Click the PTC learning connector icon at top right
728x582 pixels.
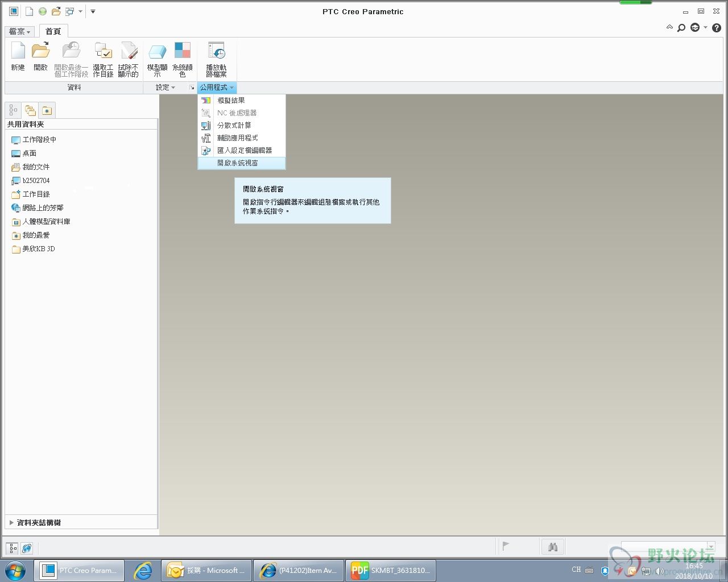point(695,27)
